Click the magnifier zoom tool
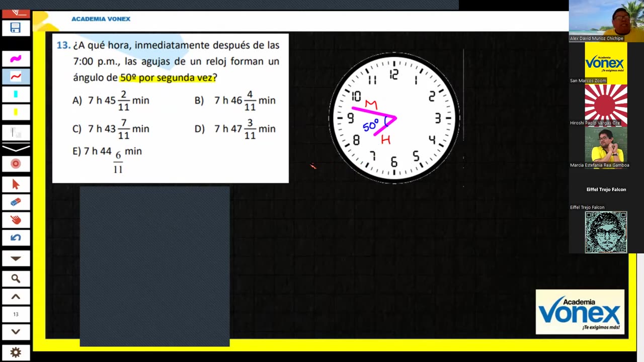The image size is (644, 362). (x=16, y=279)
